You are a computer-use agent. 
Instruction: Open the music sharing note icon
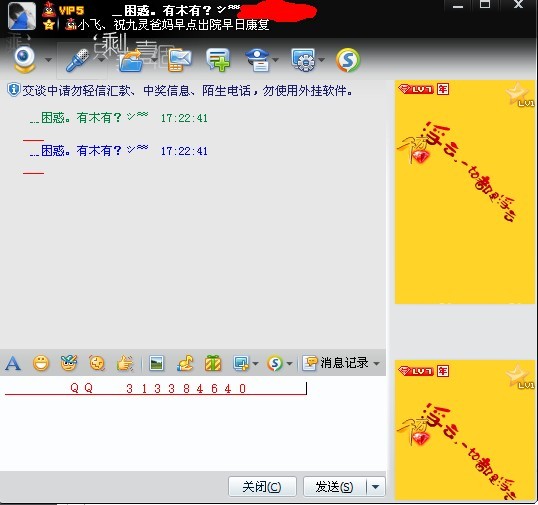point(185,363)
